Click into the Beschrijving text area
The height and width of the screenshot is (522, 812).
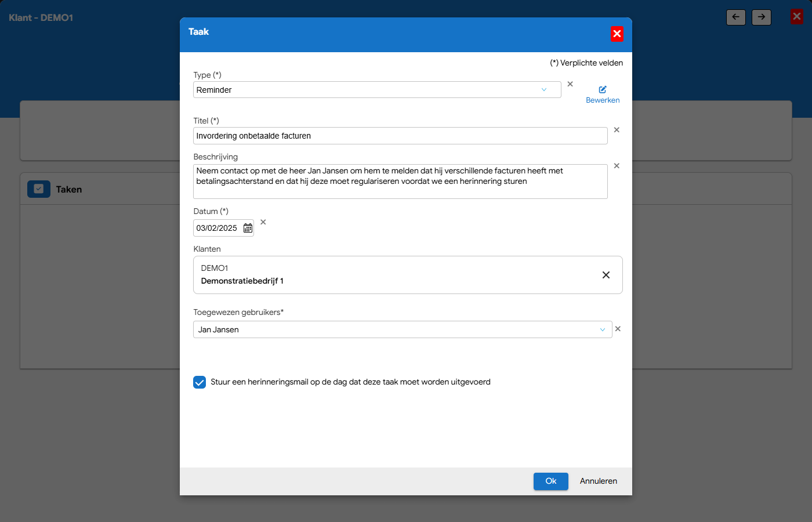(400, 182)
